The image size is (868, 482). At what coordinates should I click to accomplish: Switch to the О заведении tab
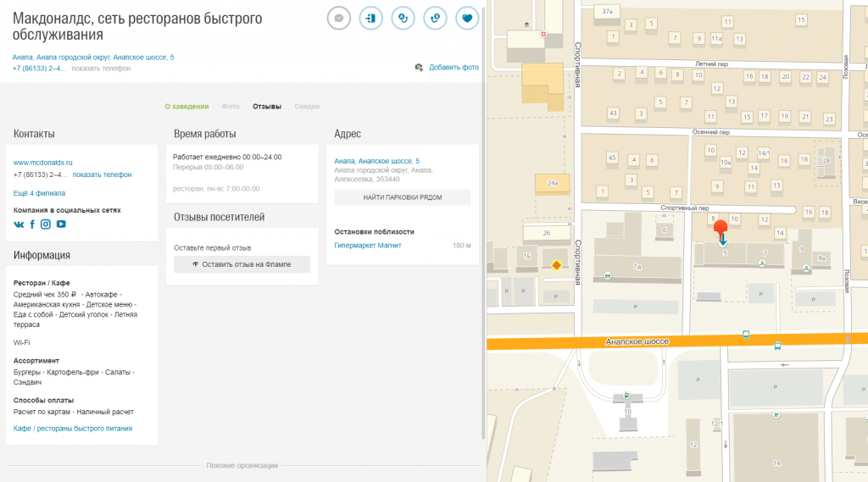186,106
